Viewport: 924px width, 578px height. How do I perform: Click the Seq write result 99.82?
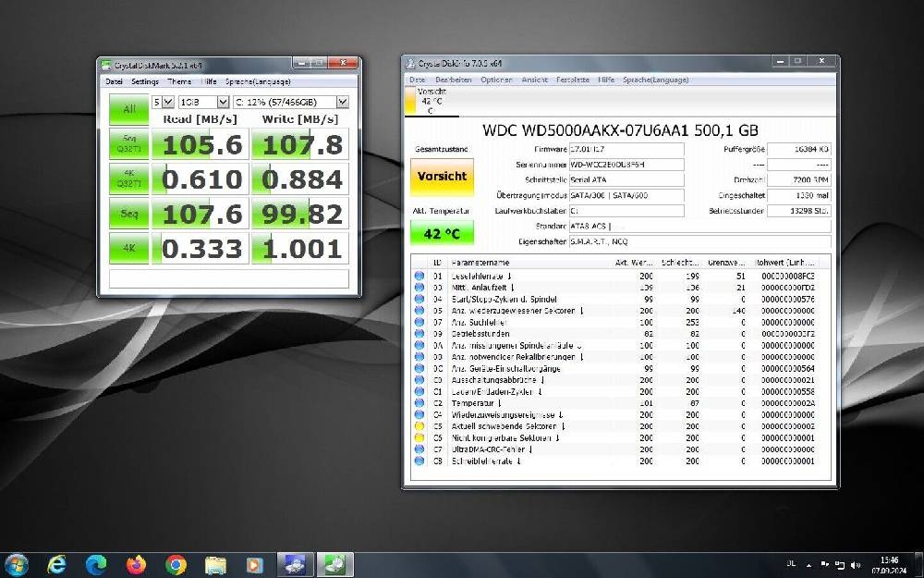(300, 214)
